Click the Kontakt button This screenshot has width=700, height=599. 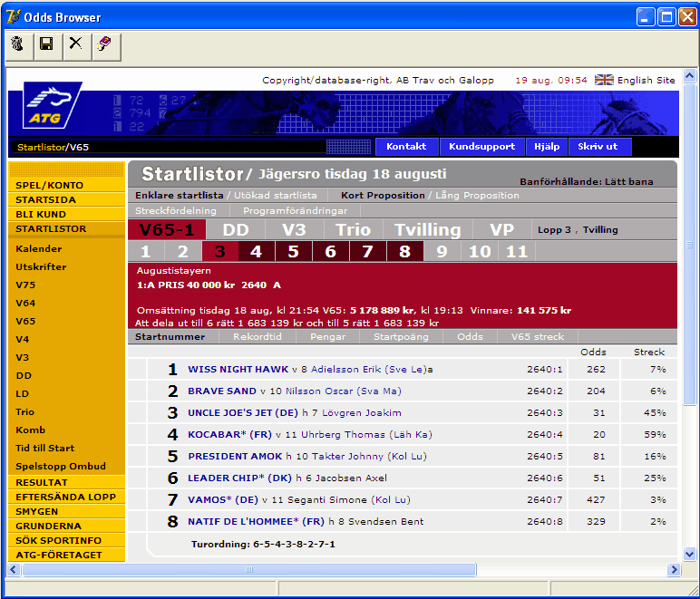coord(406,147)
